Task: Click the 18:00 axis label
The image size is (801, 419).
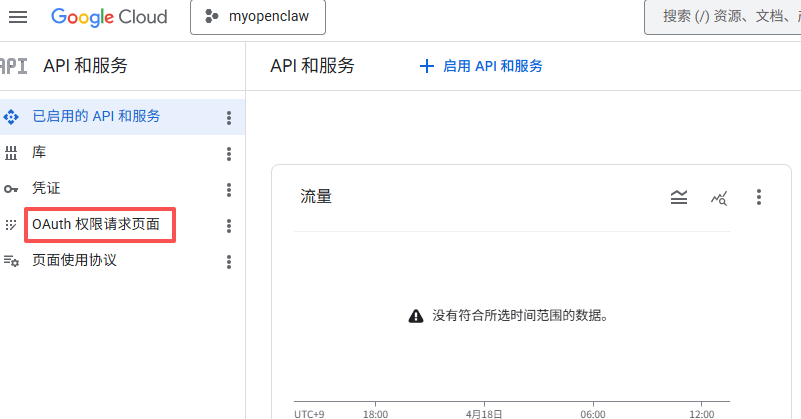Action: click(375, 414)
